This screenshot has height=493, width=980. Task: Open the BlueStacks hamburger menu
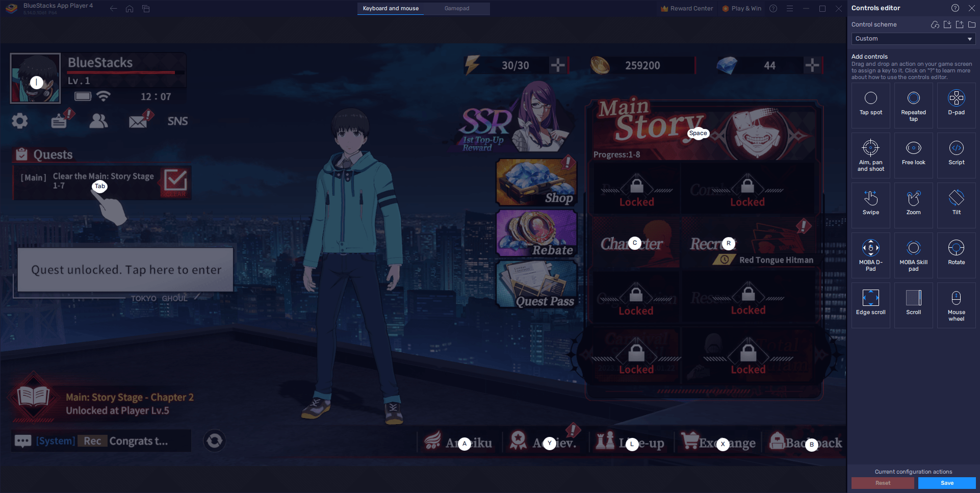tap(789, 9)
